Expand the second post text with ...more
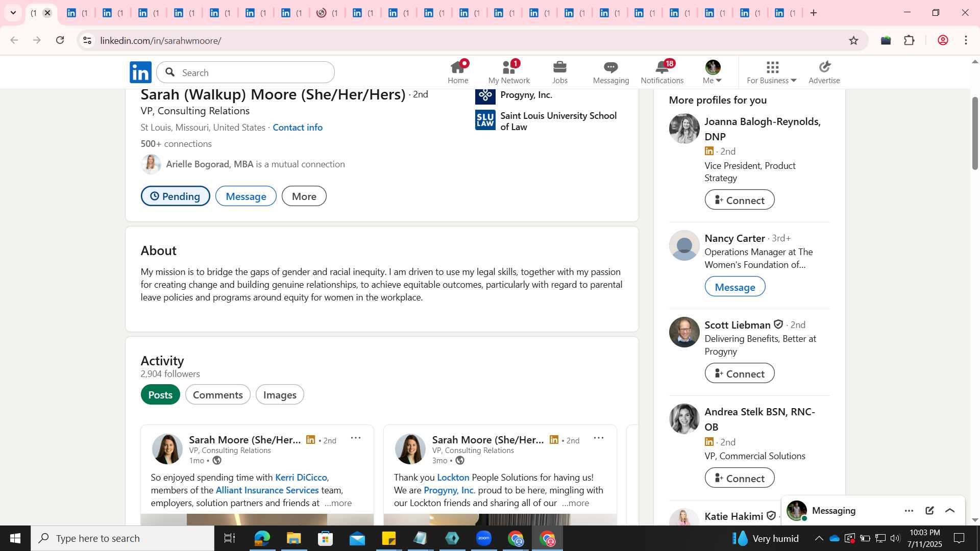The width and height of the screenshot is (980, 551). [x=576, y=503]
